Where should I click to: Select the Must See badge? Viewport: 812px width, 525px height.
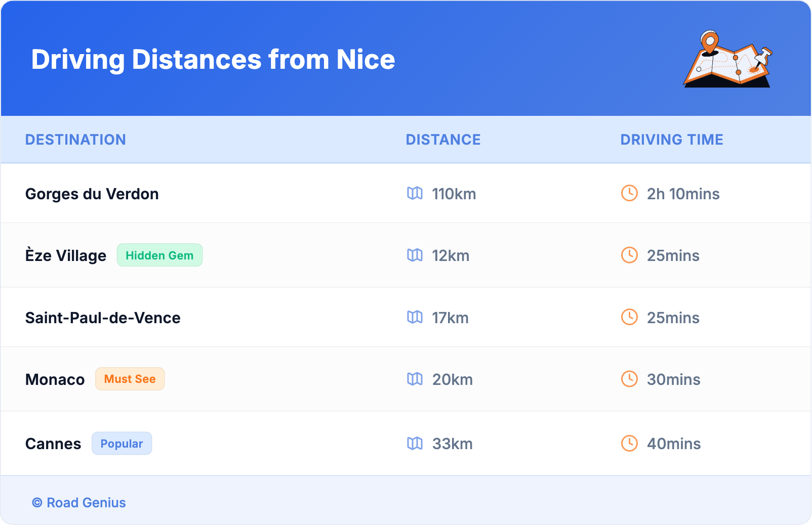click(130, 379)
